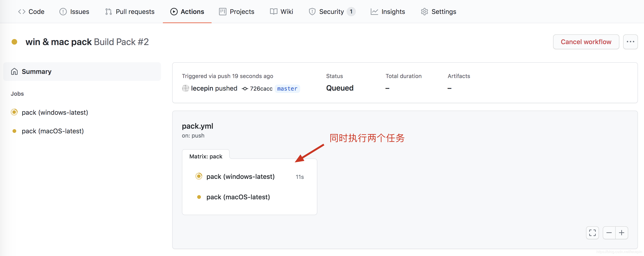
Task: Open pack (windows-latest) in matrix graph
Action: tap(240, 176)
